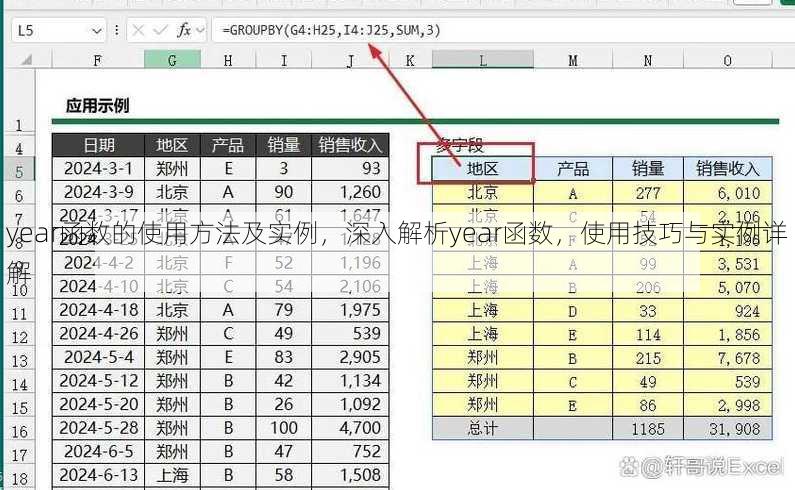The height and width of the screenshot is (490, 795).
Task: Click grand total cell 31,908
Action: click(x=728, y=429)
